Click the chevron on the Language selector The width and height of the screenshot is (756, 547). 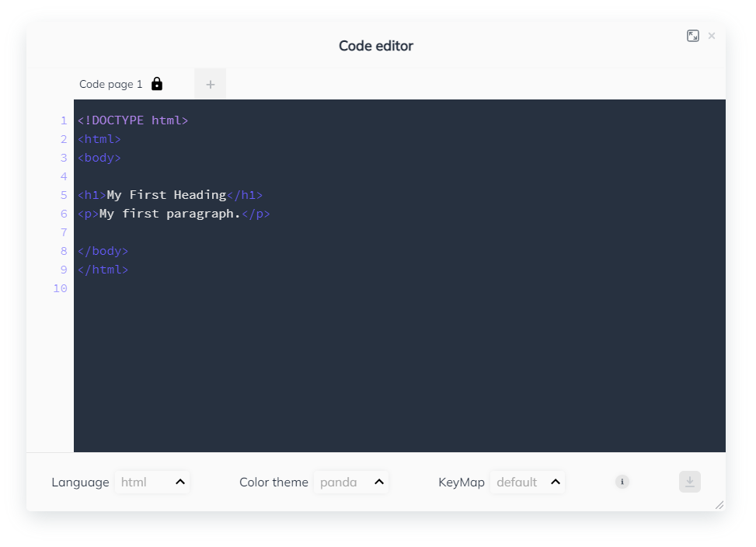tap(178, 482)
